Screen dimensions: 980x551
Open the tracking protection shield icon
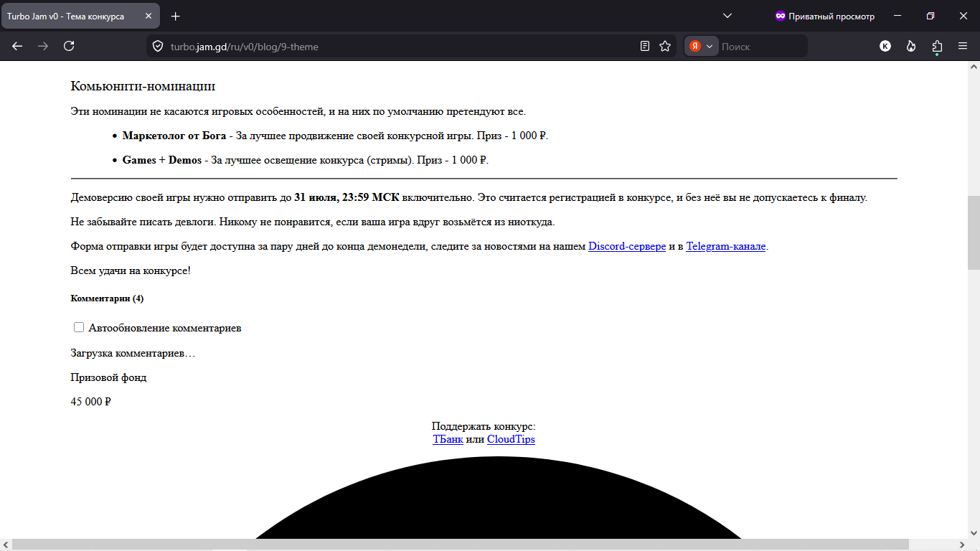click(x=158, y=47)
